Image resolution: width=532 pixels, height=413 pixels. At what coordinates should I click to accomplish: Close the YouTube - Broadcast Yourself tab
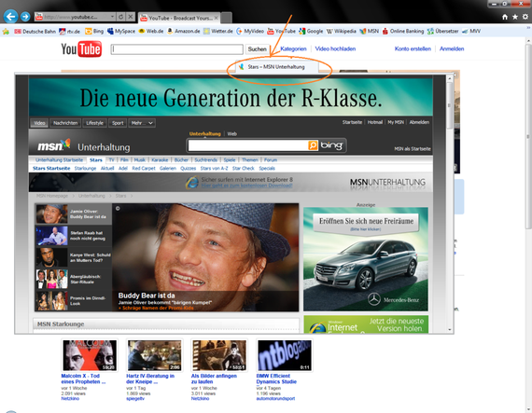[217, 18]
